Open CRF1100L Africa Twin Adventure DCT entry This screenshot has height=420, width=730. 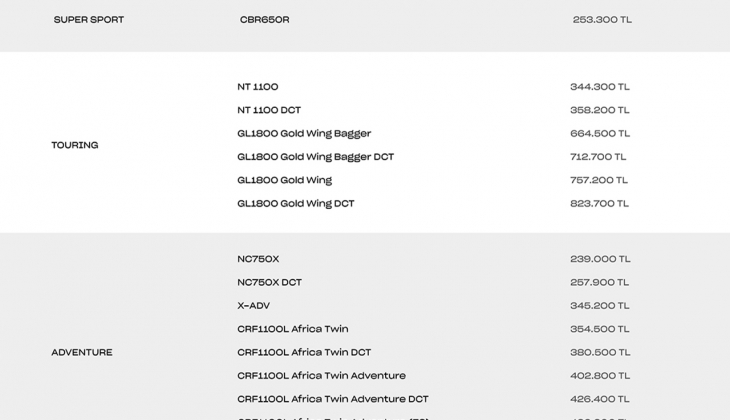[333, 399]
